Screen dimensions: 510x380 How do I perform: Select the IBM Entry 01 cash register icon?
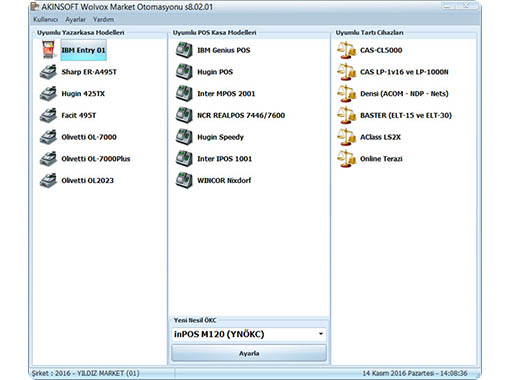click(48, 50)
